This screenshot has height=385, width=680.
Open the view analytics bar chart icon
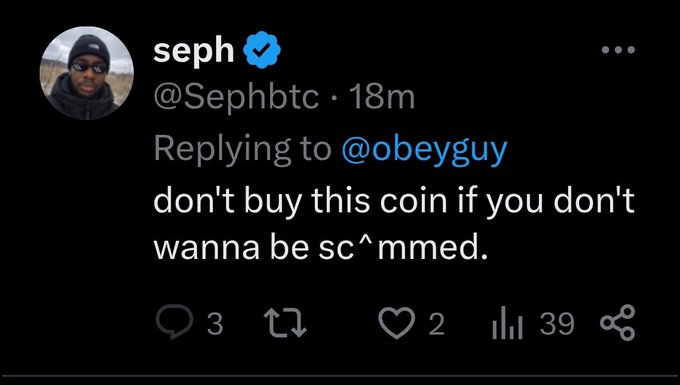pos(507,323)
